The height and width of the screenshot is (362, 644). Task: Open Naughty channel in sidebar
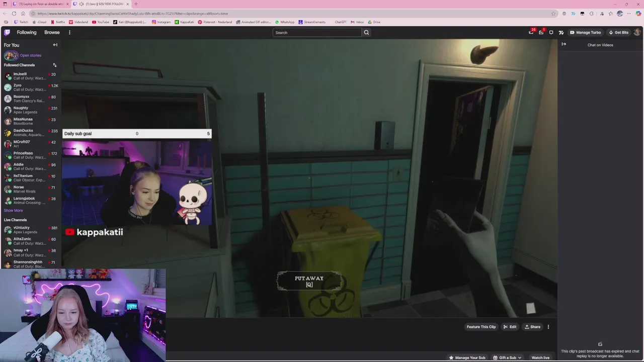[30, 110]
